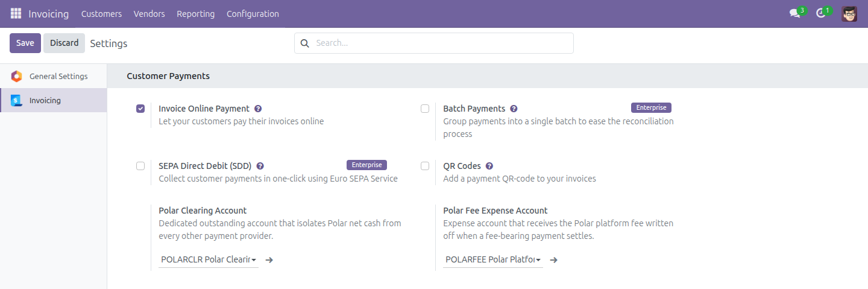Click 'Add a payment QR-code to your invoices' text
This screenshot has height=289, width=868.
(520, 179)
